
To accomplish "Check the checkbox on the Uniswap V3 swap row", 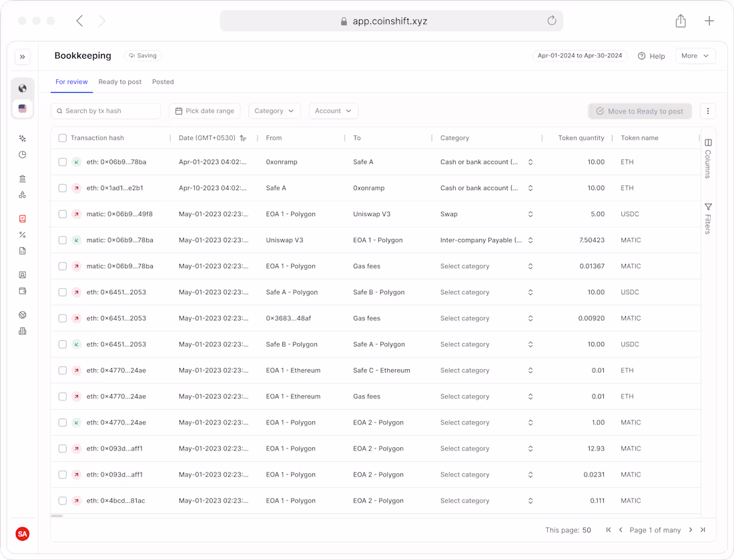I will tap(62, 214).
